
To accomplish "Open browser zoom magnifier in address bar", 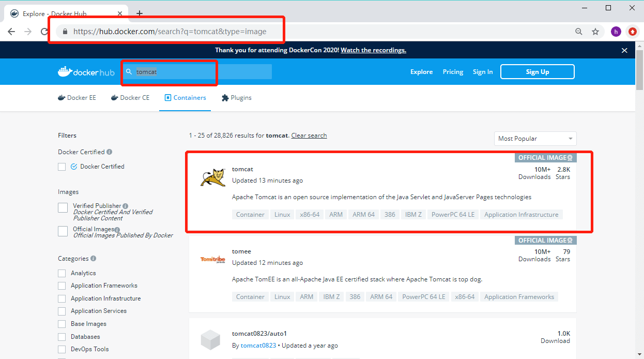I will tap(579, 32).
